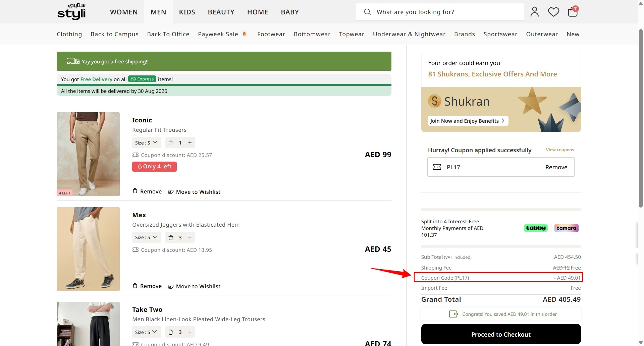Open the Payweek Sale submenu
This screenshot has height=346, width=644.
click(x=222, y=34)
